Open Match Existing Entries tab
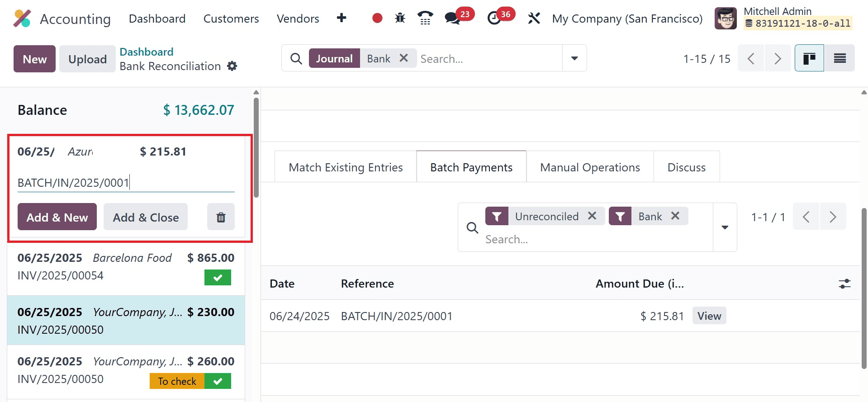This screenshot has height=402, width=868. tap(346, 167)
